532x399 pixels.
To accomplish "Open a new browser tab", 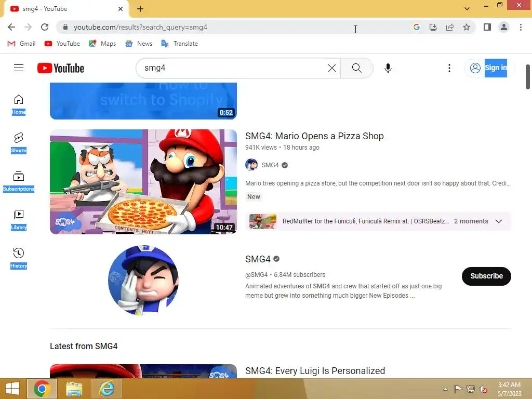I will coord(140,9).
